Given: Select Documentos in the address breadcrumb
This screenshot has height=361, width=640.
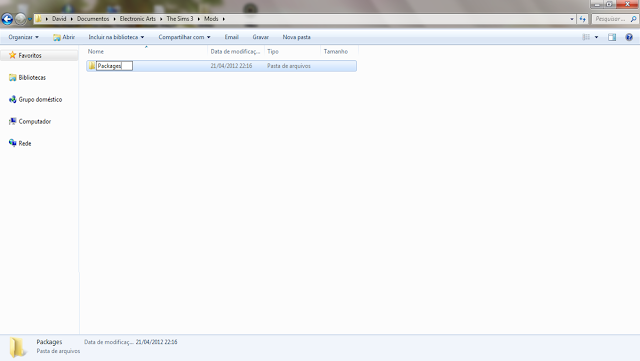Looking at the screenshot, I should click(93, 19).
